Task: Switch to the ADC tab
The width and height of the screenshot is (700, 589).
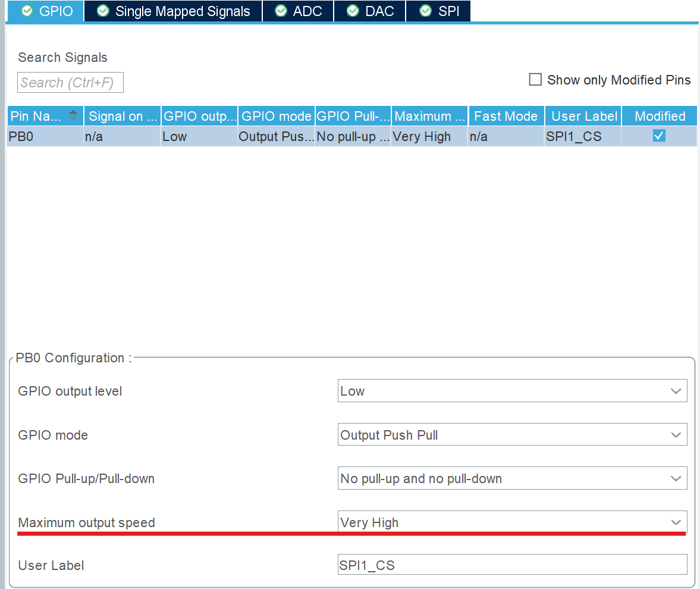Action: pyautogui.click(x=298, y=11)
